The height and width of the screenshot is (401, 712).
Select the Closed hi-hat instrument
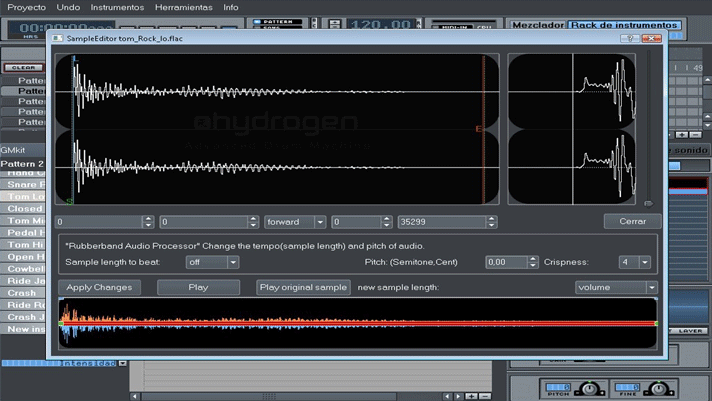(23, 208)
